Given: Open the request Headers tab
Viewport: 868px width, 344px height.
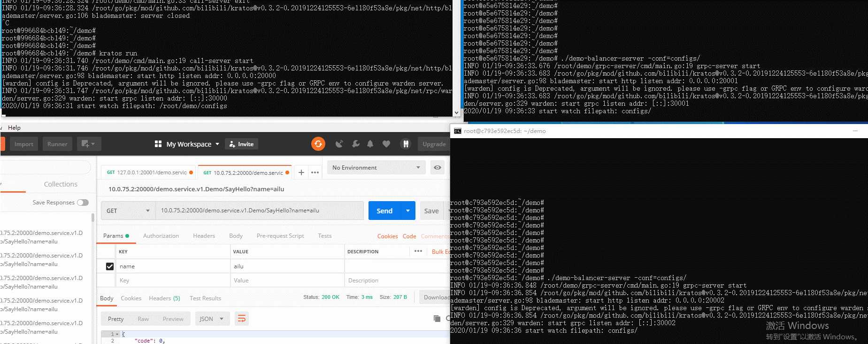Looking at the screenshot, I should (x=204, y=236).
